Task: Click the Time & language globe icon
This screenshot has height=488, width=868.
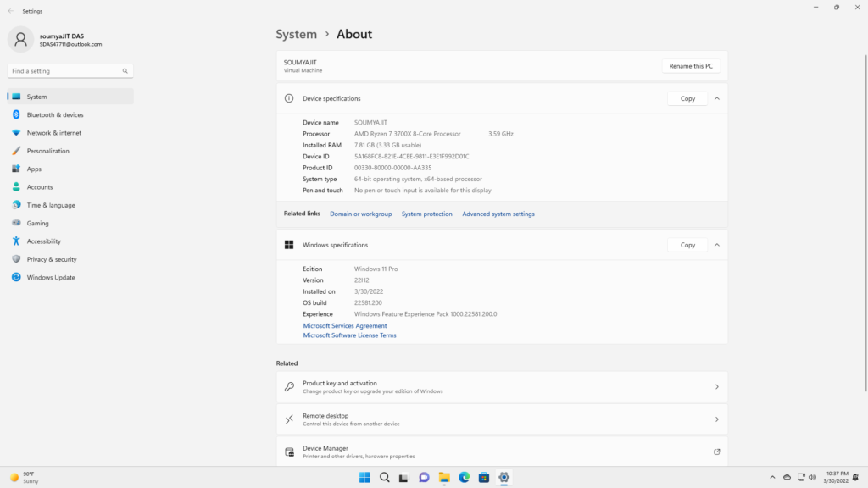Action: point(16,205)
